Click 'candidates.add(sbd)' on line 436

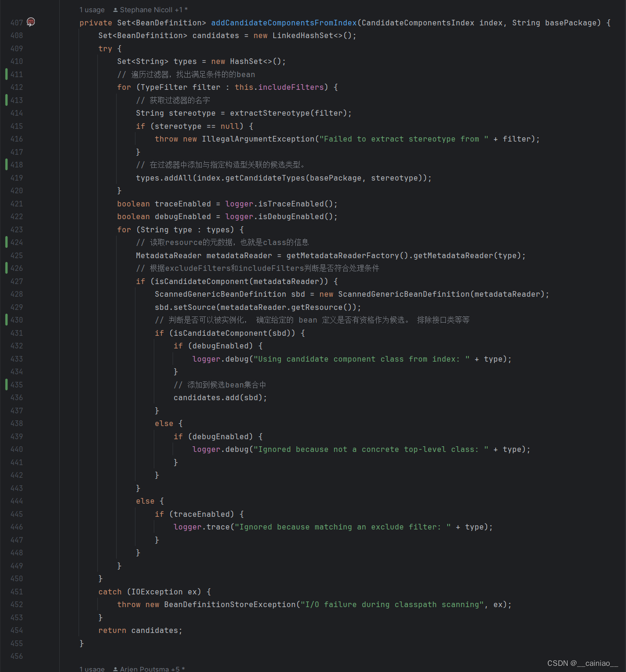(x=218, y=398)
